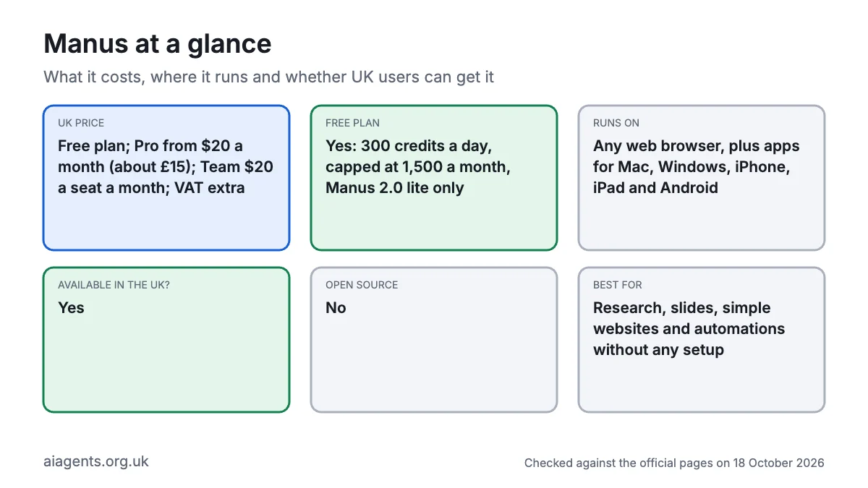Click the 'AVAILABLE IN THE UK?' label
868x488 pixels.
(114, 285)
